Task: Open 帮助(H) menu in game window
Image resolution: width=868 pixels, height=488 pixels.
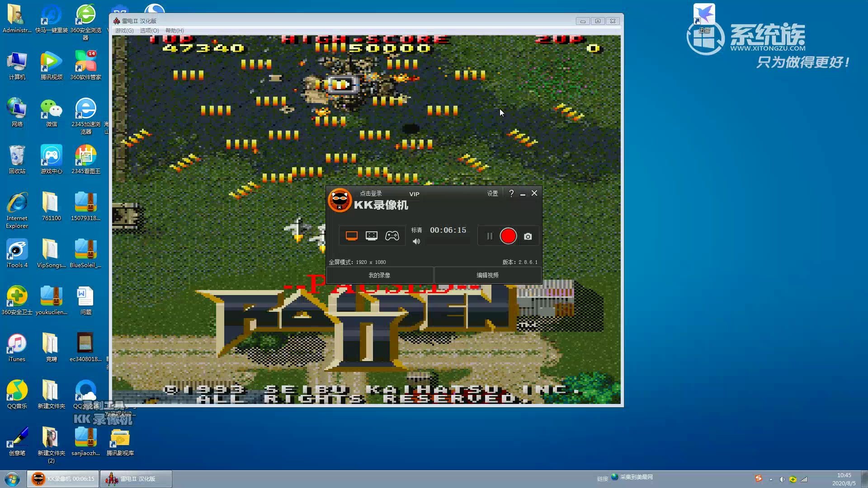Action: 175,31
